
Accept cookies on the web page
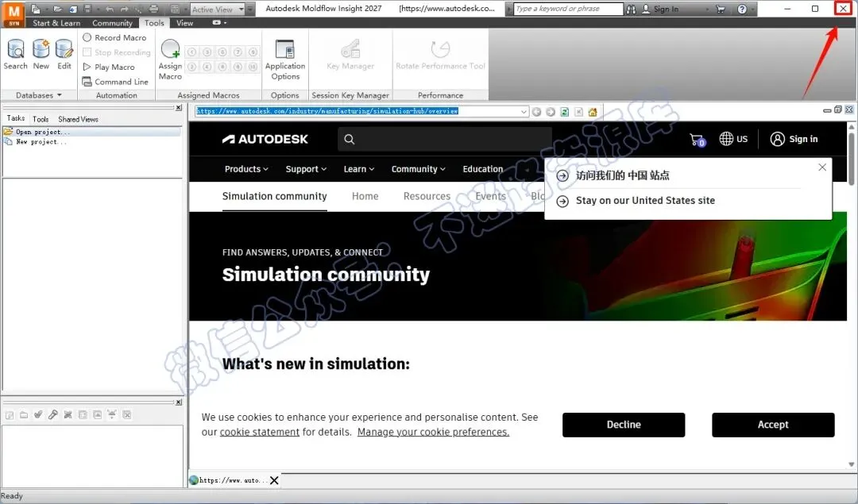[773, 425]
